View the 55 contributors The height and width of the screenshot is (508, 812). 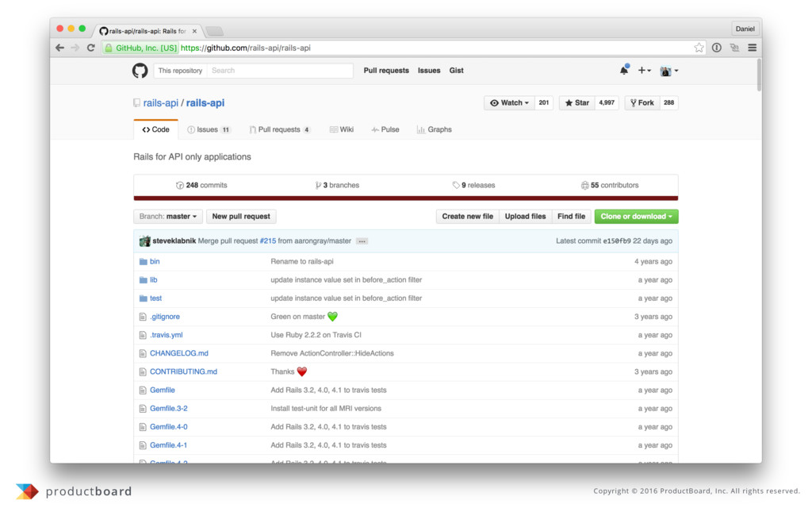pos(610,185)
